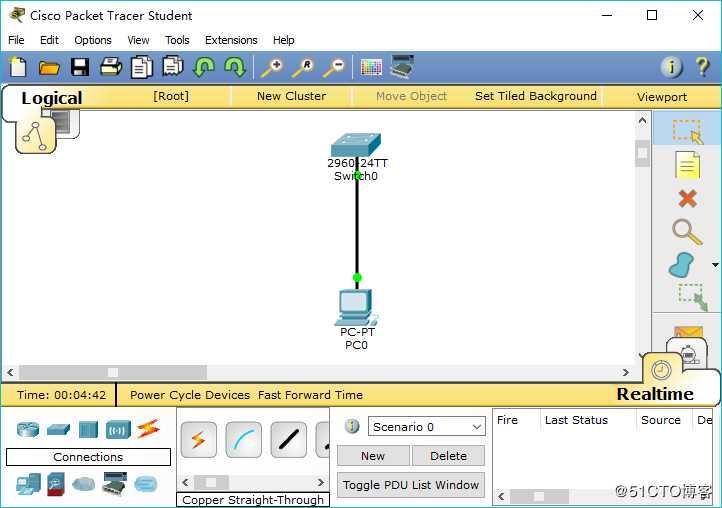The height and width of the screenshot is (508, 722).
Task: Open the Custom Devices Dialog icon
Action: (x=402, y=67)
